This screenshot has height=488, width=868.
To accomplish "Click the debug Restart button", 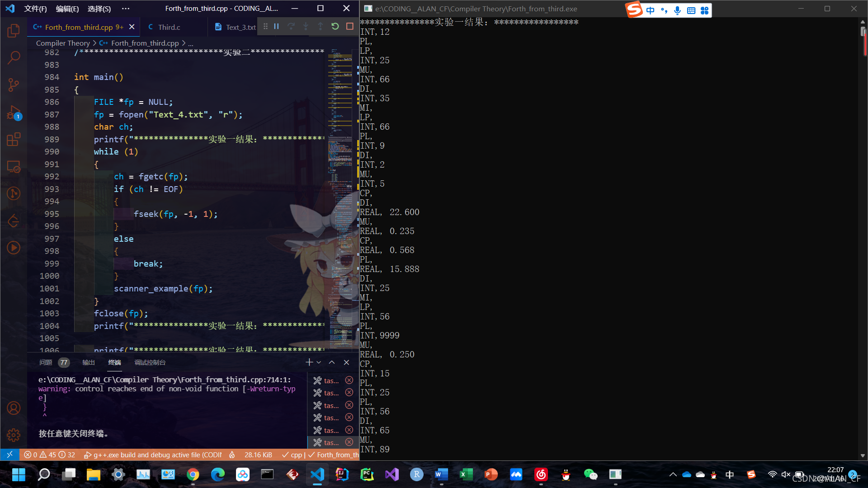I will pyautogui.click(x=335, y=27).
